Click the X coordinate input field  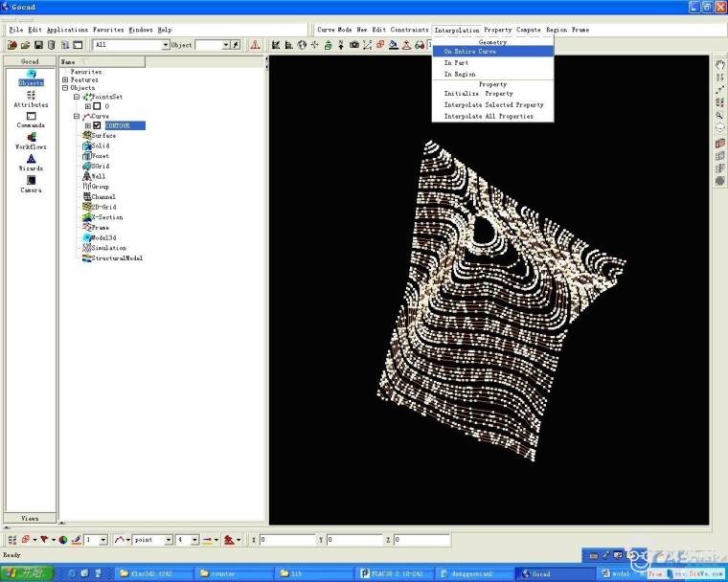pyautogui.click(x=287, y=540)
